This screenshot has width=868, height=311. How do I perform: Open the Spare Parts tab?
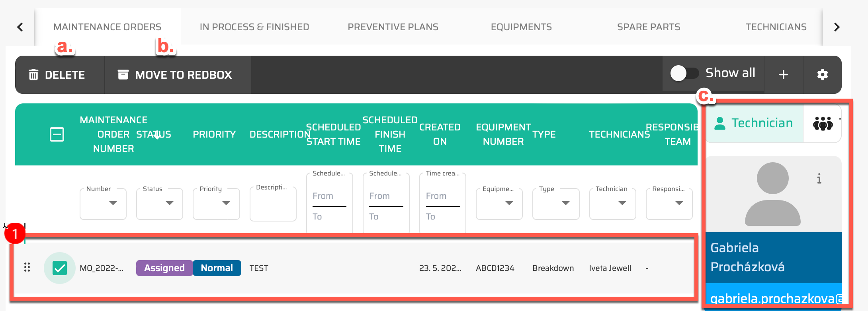pyautogui.click(x=648, y=27)
